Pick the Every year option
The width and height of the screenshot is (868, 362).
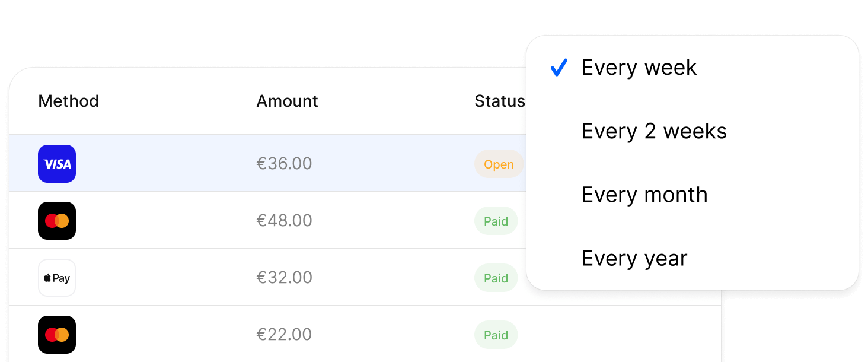[634, 258]
